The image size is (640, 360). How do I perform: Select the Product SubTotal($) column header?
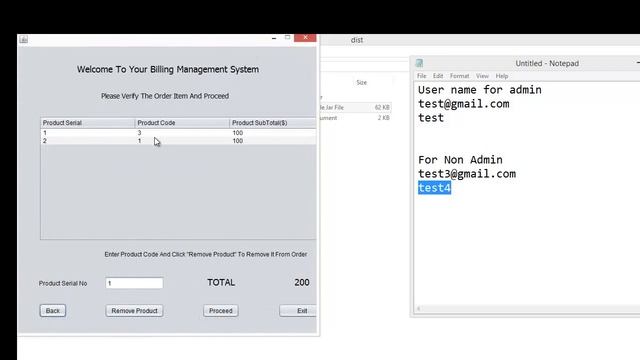point(273,123)
